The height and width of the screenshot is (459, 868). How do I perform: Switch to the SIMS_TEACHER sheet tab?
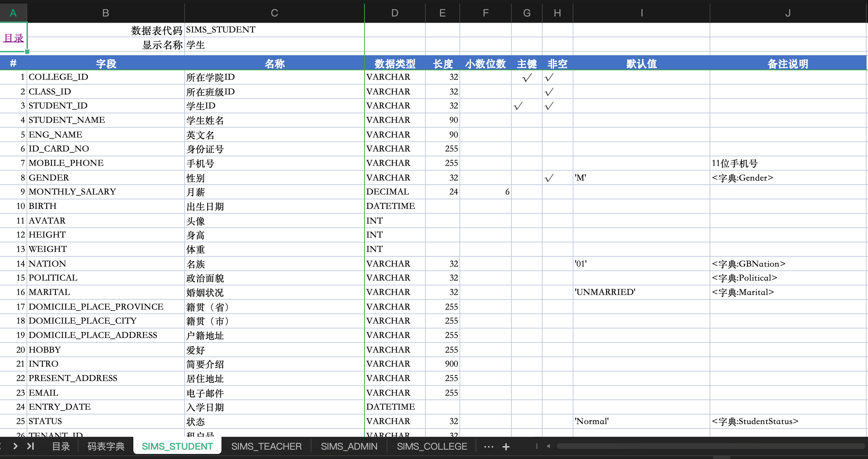click(266, 446)
